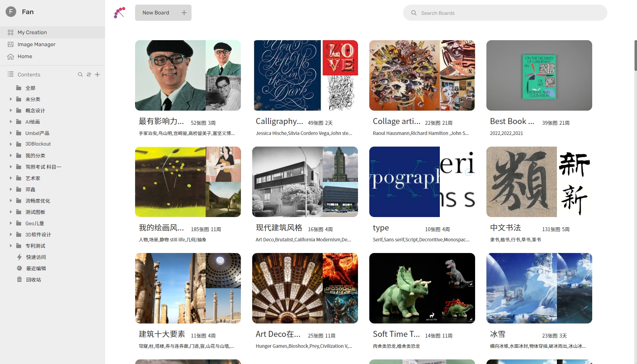Screen dimensions: 637x364
Task: Click the plus icon to add a content folder
Action: point(97,75)
